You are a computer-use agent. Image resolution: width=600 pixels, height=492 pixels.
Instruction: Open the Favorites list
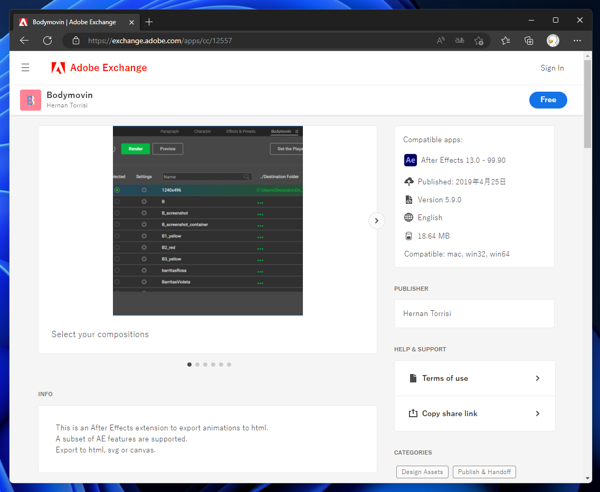pos(505,41)
